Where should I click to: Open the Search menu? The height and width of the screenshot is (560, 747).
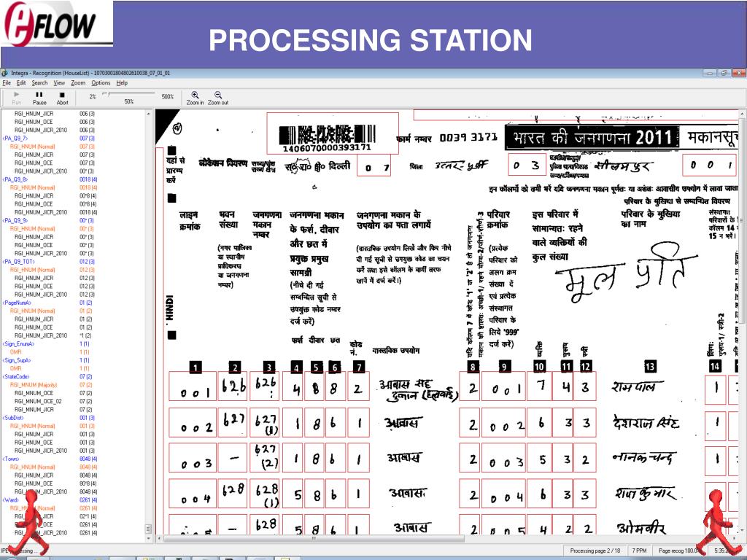pos(39,83)
